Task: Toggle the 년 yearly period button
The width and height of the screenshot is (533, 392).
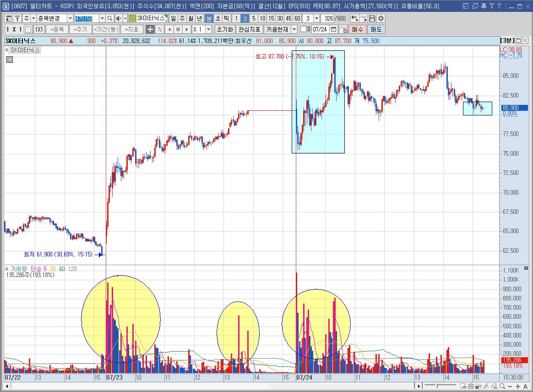Action: pos(200,18)
